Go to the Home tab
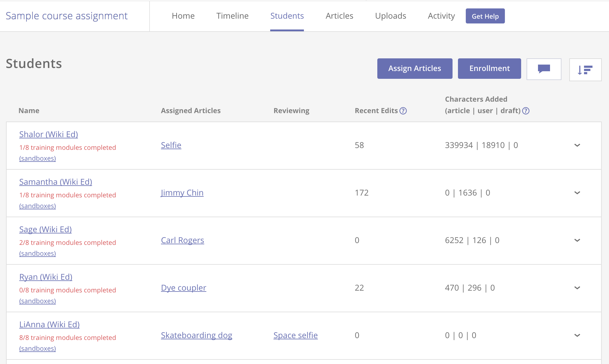 (183, 16)
